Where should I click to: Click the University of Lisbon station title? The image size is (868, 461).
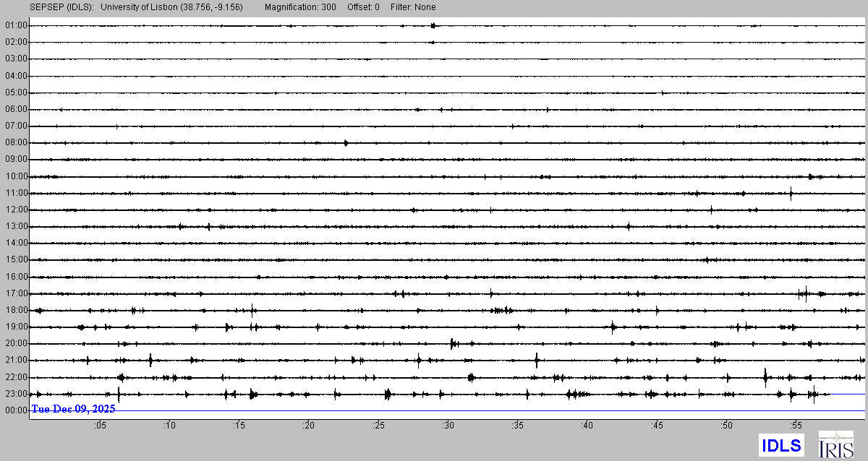tap(172, 7)
